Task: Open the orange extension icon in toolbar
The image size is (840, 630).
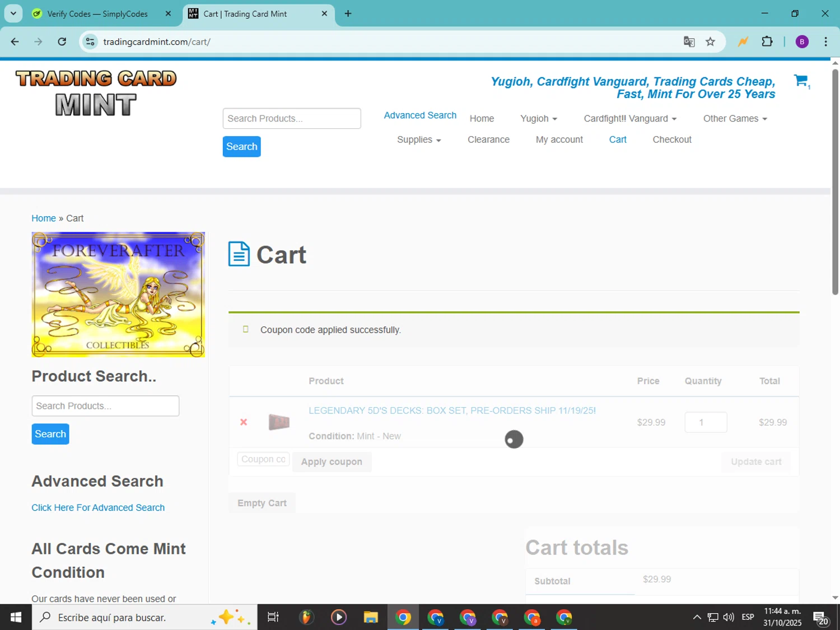Action: coord(743,41)
